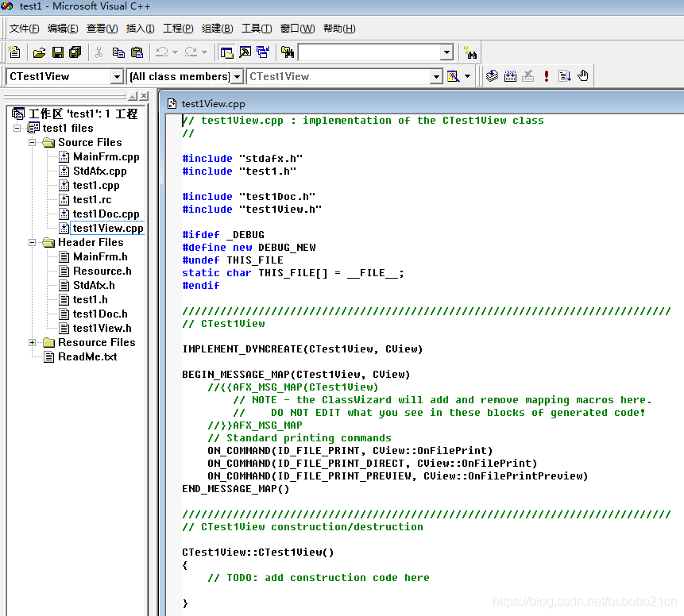
Task: Click inside the Find text input field
Action: tap(370, 52)
